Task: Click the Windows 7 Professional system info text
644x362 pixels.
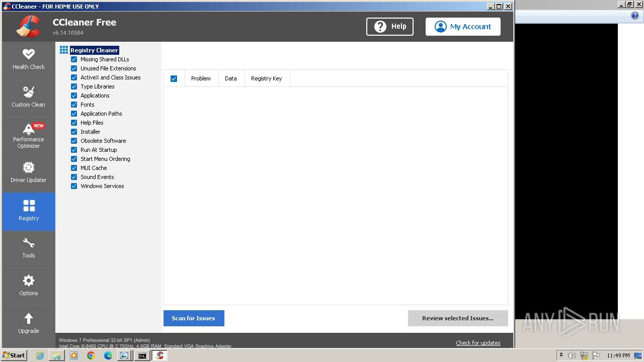Action: pos(104,340)
